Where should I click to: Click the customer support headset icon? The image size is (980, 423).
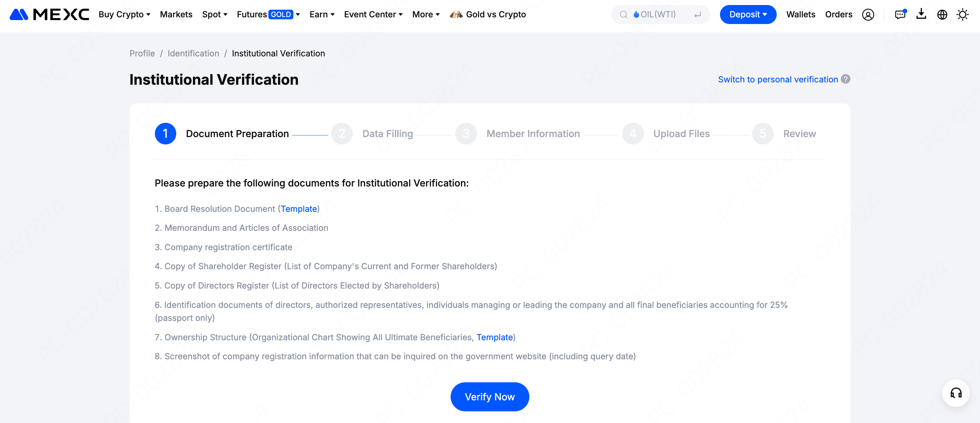(956, 393)
